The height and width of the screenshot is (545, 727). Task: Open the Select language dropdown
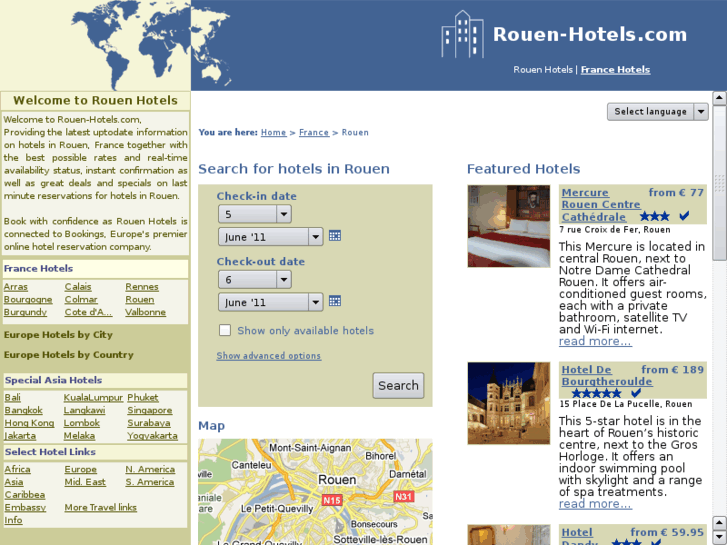pyautogui.click(x=657, y=112)
